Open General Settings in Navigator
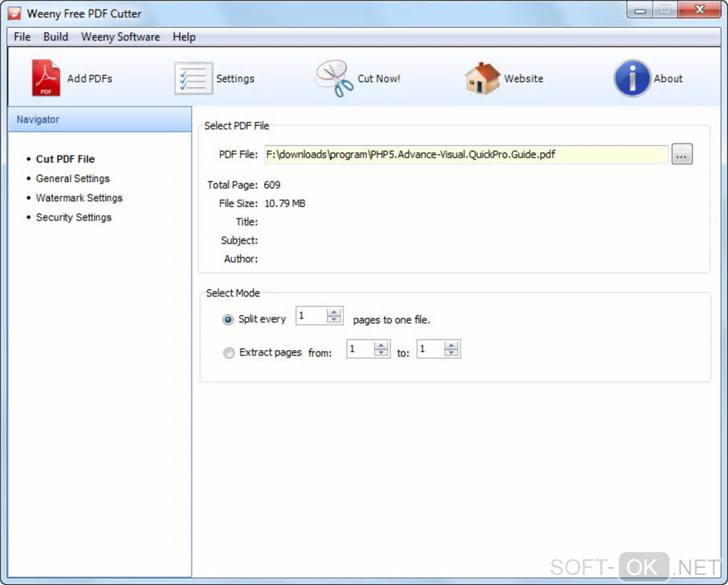The width and height of the screenshot is (728, 585). point(73,179)
